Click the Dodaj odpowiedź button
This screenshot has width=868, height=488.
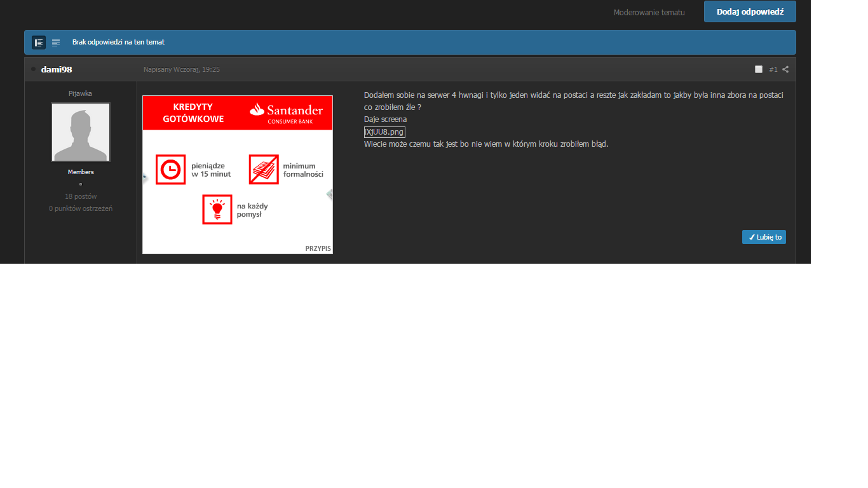[750, 11]
